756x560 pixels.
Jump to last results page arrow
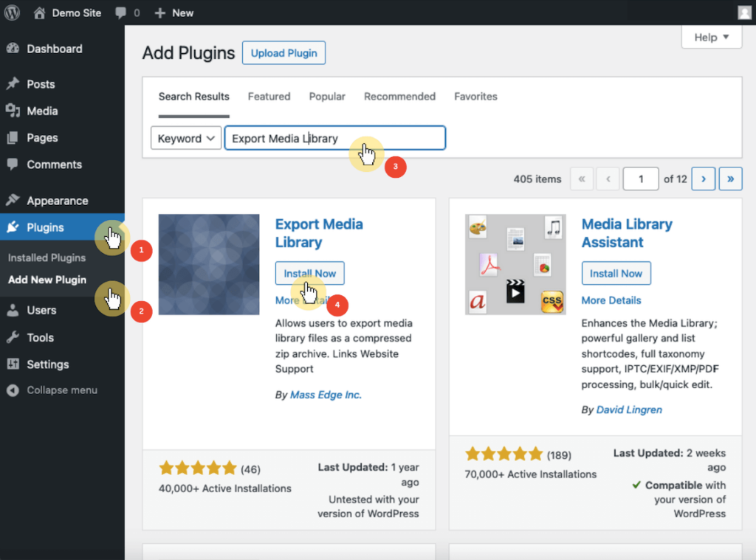(x=730, y=179)
